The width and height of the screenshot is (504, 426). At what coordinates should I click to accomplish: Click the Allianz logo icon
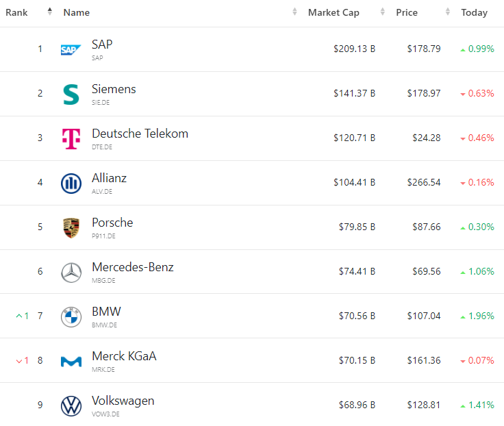coord(71,183)
